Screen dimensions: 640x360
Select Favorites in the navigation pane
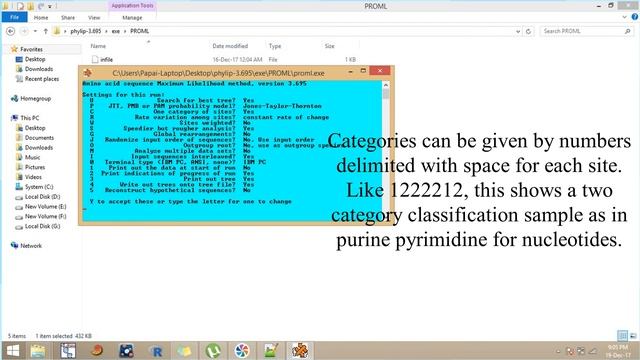click(31, 49)
